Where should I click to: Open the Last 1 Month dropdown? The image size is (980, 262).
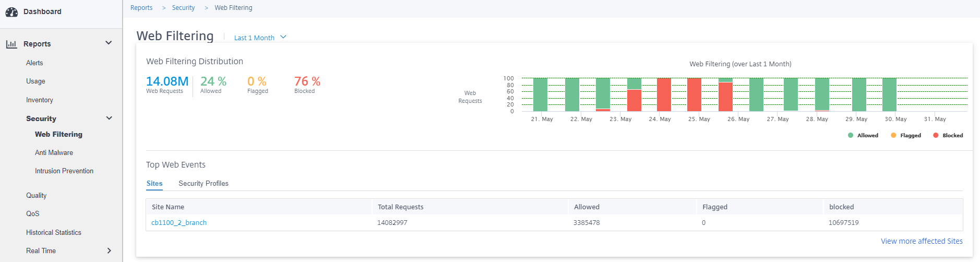tap(260, 38)
